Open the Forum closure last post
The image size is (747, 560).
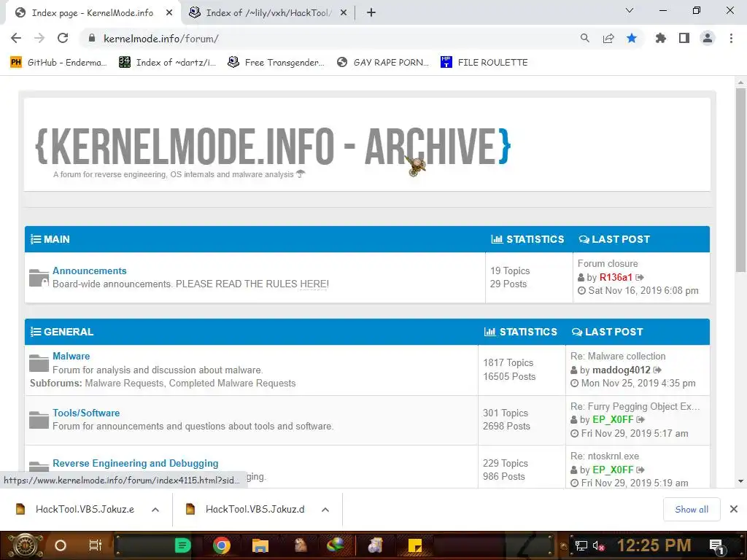(x=608, y=263)
